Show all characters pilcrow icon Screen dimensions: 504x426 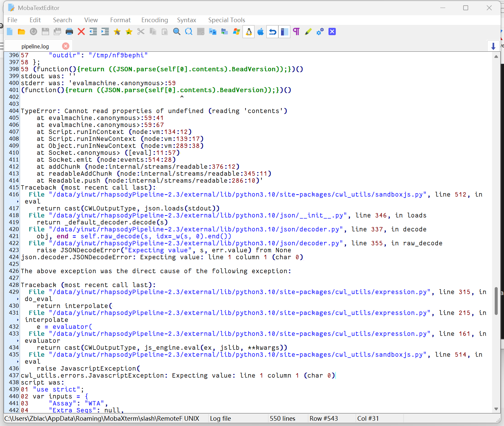click(x=296, y=31)
